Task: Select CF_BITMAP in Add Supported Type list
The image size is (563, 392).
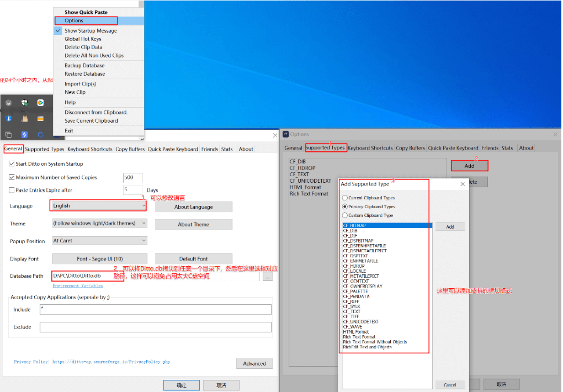Action: [x=387, y=226]
